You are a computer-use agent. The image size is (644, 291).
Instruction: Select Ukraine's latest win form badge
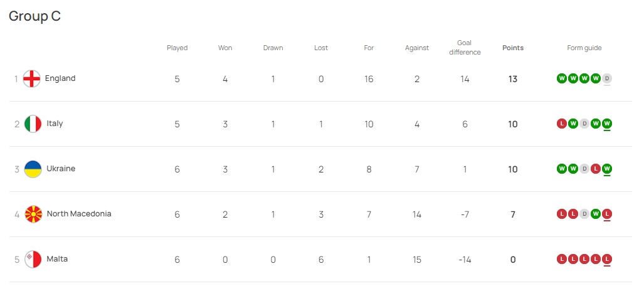tap(607, 169)
